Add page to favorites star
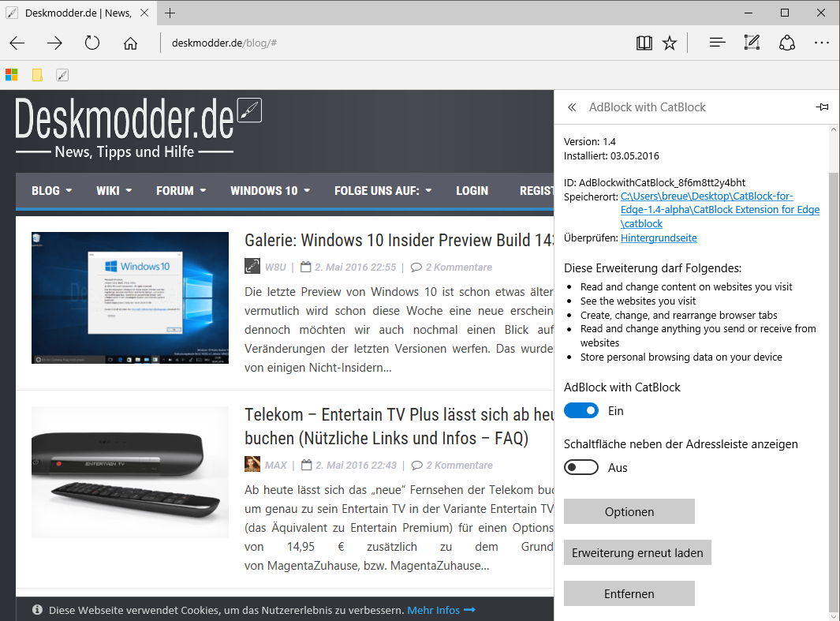Screen dimensions: 840x621 point(670,43)
